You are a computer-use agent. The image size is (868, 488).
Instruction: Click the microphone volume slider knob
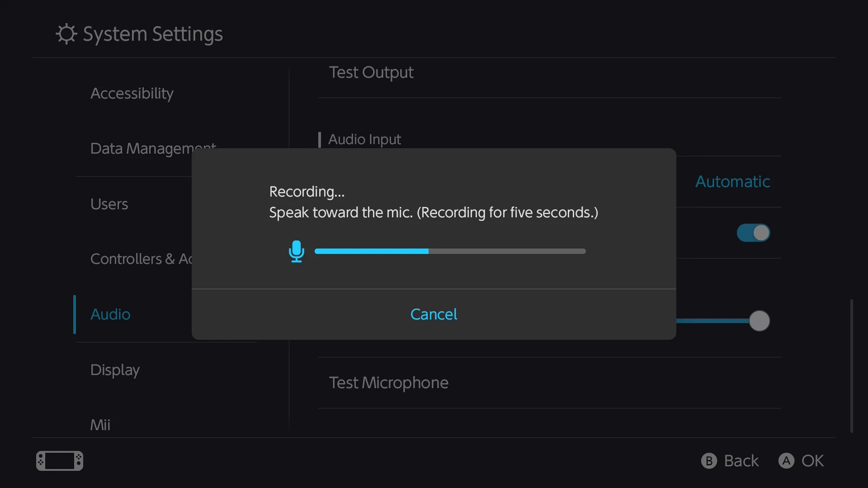point(759,321)
